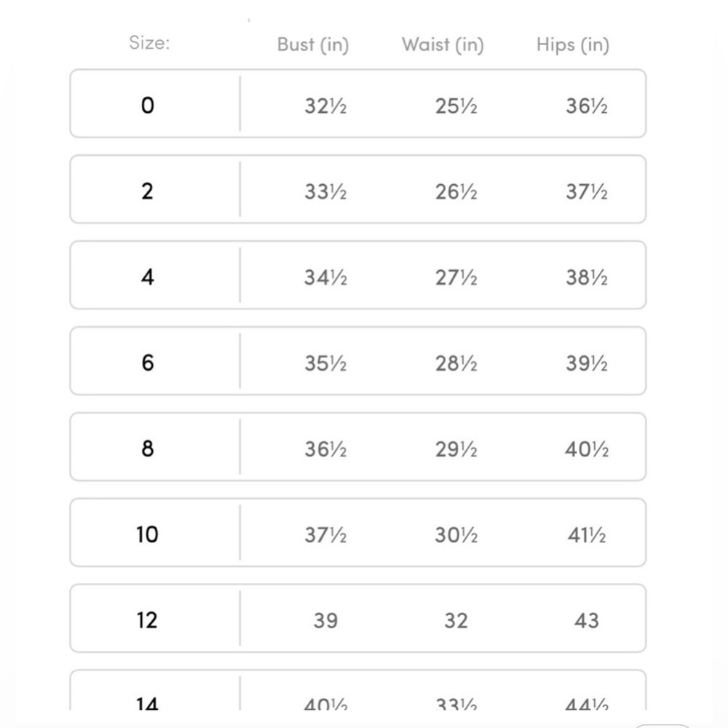Click the 43 hips value for size 12
Viewport: 728px width, 728px height.
[x=587, y=621]
